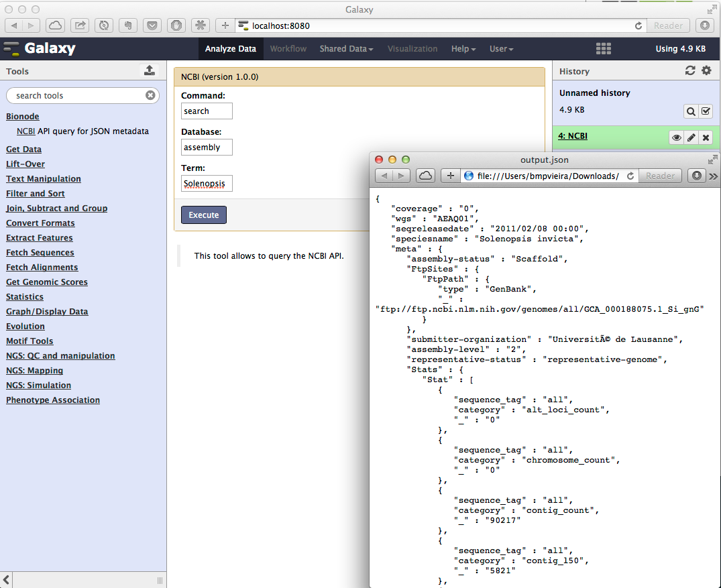Click the asterisk extension toolbar icon

click(201, 25)
